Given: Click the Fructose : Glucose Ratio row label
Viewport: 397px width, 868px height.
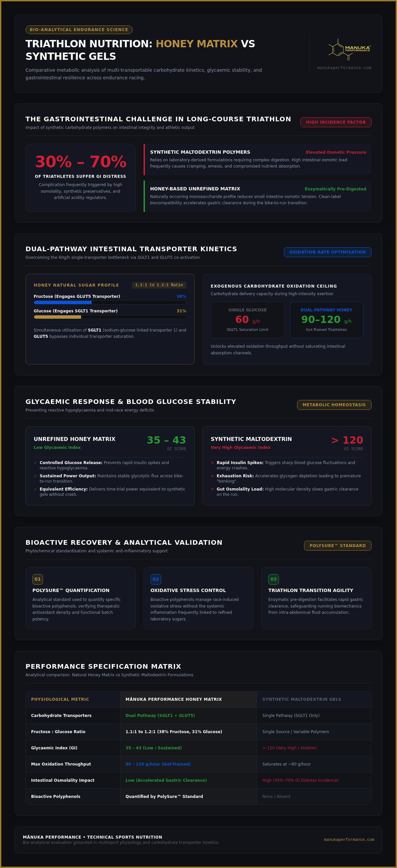Looking at the screenshot, I should [x=58, y=731].
